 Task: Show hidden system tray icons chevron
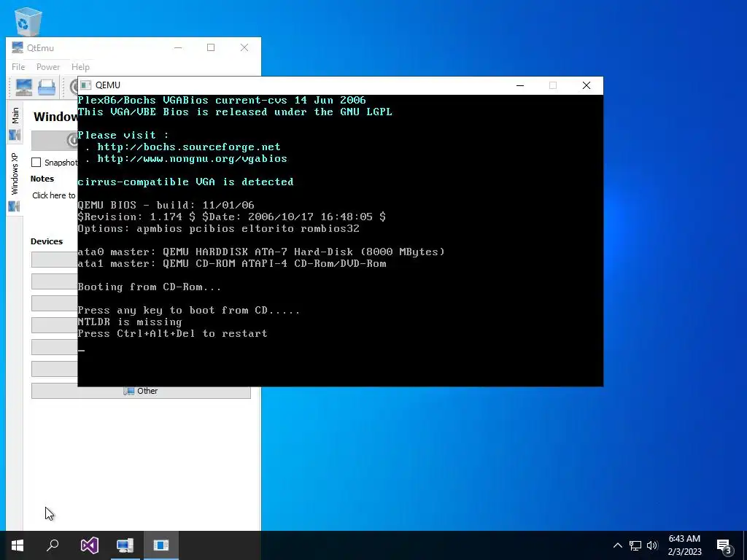tap(617, 545)
